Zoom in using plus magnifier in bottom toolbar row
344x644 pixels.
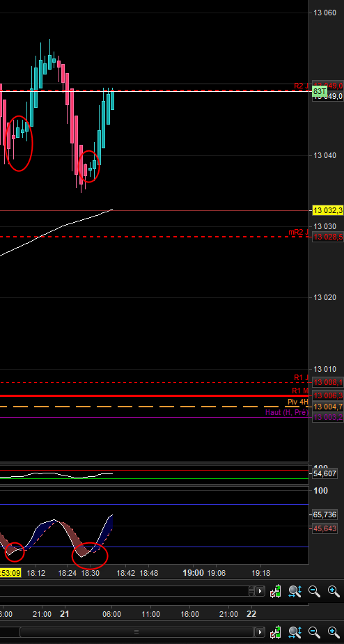click(x=334, y=631)
